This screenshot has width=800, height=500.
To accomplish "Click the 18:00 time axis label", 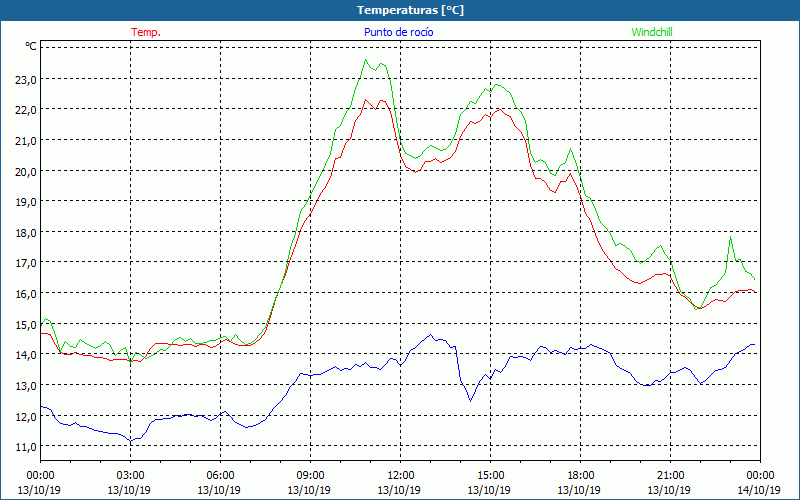I will click(581, 476).
